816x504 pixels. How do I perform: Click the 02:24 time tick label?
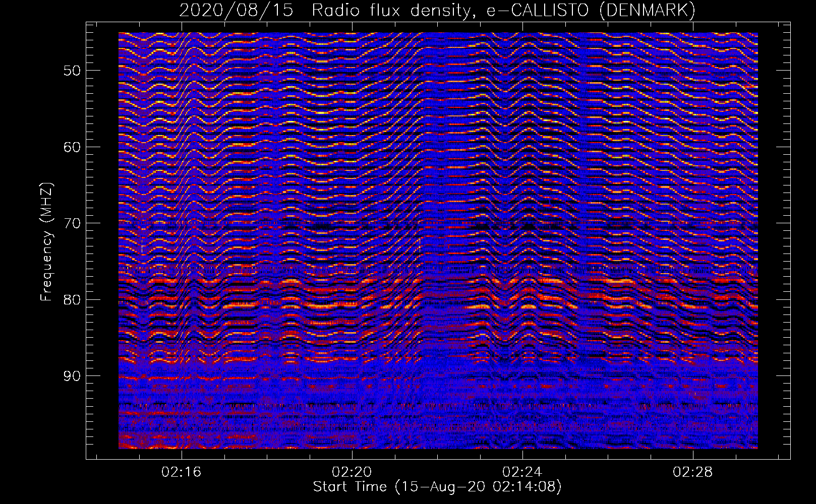coord(522,472)
